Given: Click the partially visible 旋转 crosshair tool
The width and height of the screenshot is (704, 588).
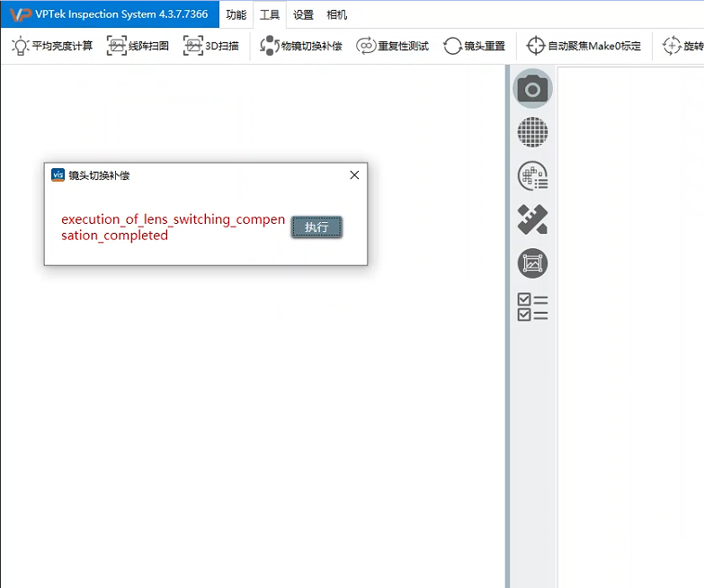Looking at the screenshot, I should tap(682, 46).
